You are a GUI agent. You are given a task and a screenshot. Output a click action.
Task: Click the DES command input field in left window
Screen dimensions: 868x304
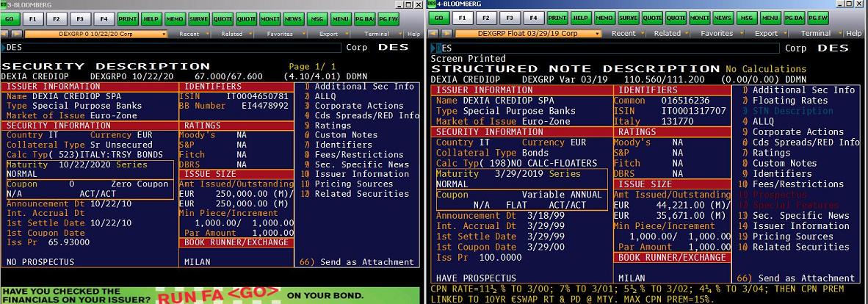click(169, 48)
